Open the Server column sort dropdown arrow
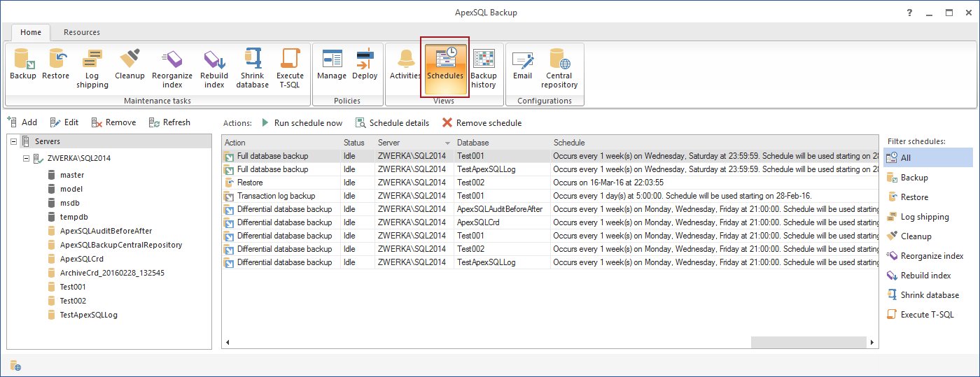This screenshot has width=980, height=377. click(447, 143)
